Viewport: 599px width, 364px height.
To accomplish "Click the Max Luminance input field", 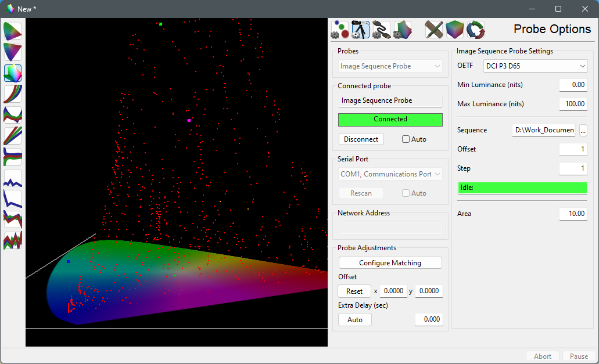I will point(573,104).
